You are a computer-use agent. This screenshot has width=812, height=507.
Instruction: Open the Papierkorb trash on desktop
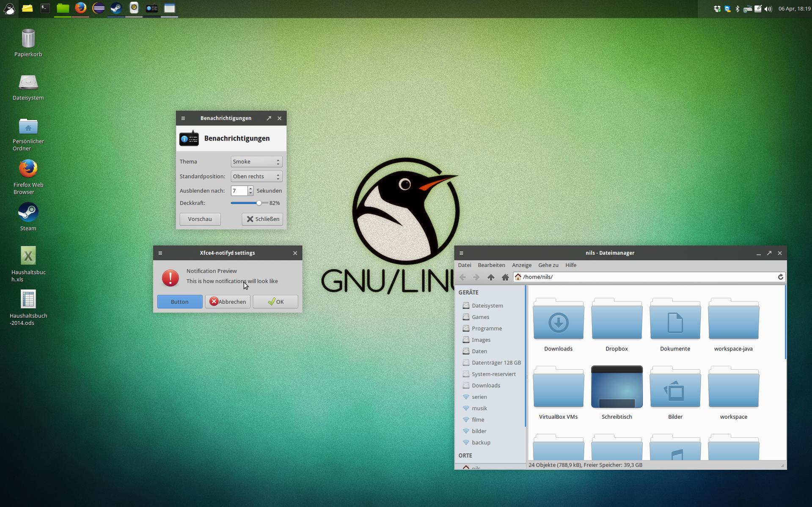pos(28,43)
